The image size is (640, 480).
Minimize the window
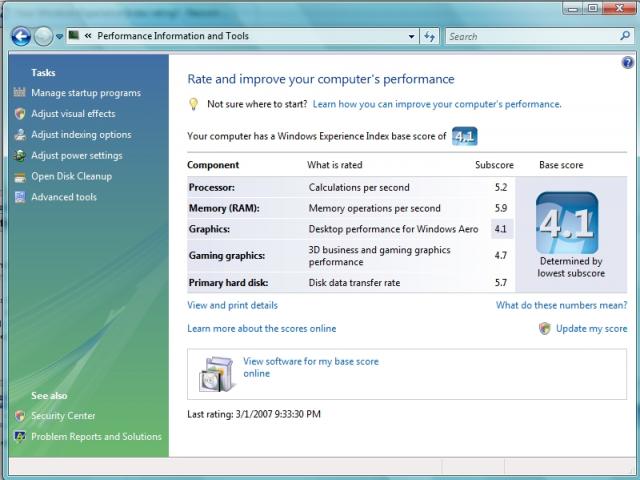click(573, 8)
